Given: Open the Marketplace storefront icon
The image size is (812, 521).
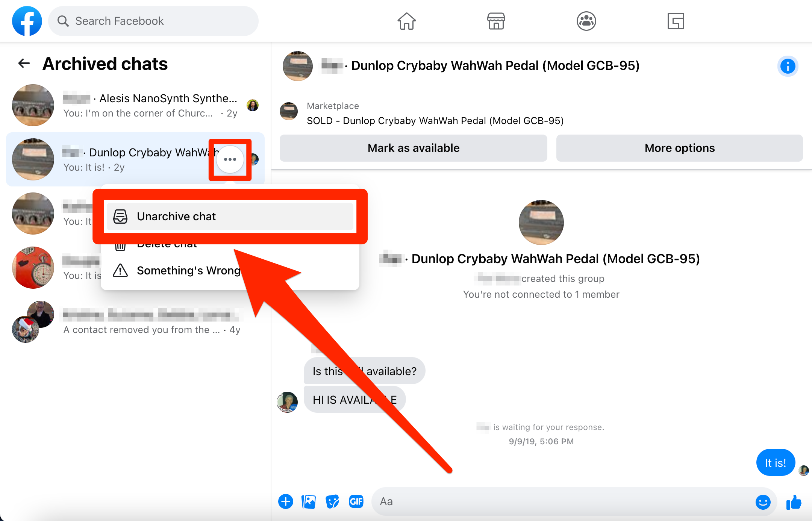Looking at the screenshot, I should (x=496, y=21).
